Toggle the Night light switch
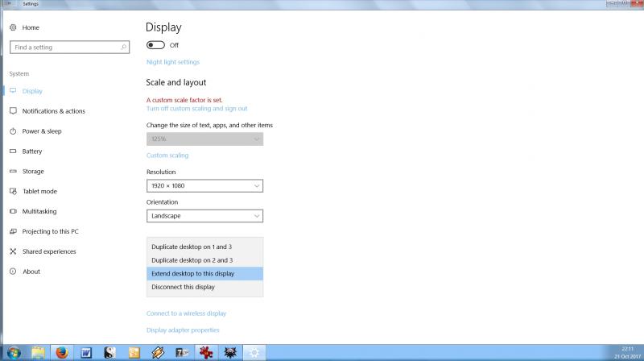 pyautogui.click(x=155, y=45)
